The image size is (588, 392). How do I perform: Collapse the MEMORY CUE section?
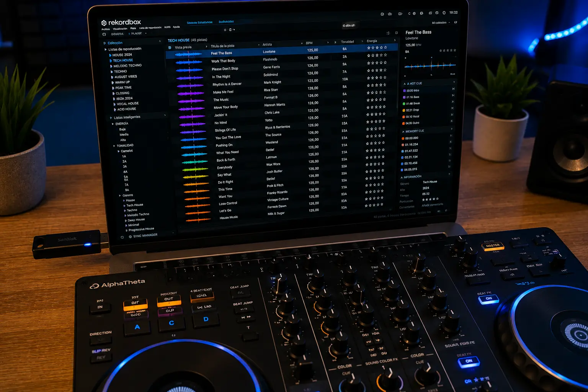[x=403, y=132]
